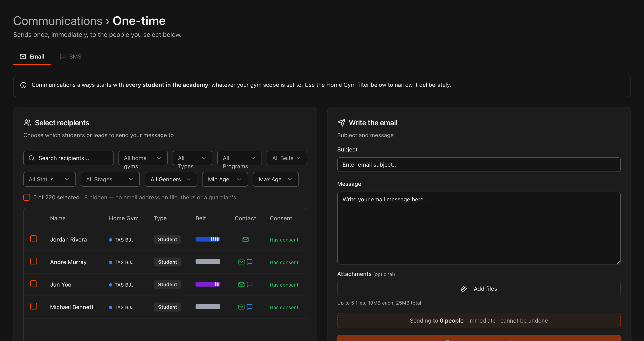Check Michael Bennett's row checkbox
644x341 pixels.
(33, 306)
